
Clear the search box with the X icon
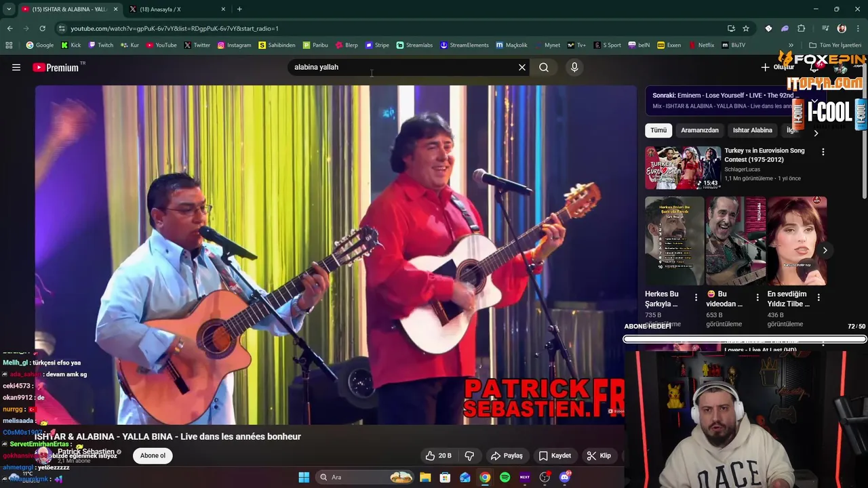[522, 67]
